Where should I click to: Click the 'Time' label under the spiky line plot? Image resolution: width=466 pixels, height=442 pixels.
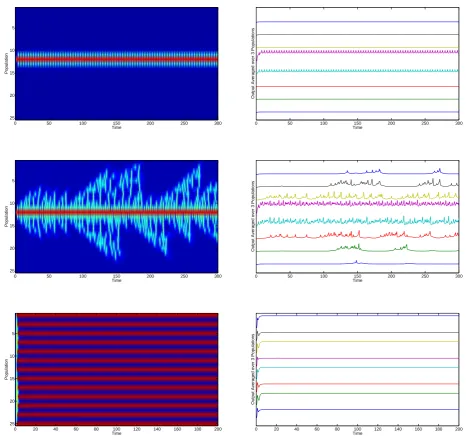[357, 280]
